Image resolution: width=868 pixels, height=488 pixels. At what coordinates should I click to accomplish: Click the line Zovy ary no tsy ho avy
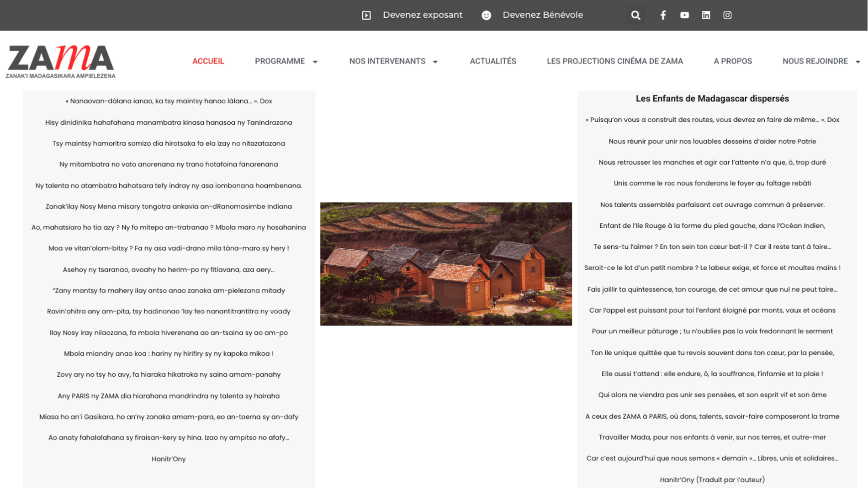[169, 374]
